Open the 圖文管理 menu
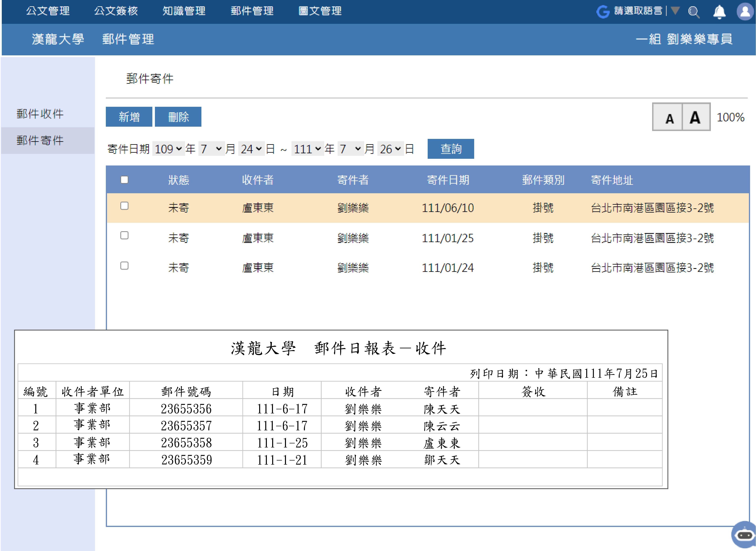This screenshot has height=551, width=756. click(x=320, y=11)
